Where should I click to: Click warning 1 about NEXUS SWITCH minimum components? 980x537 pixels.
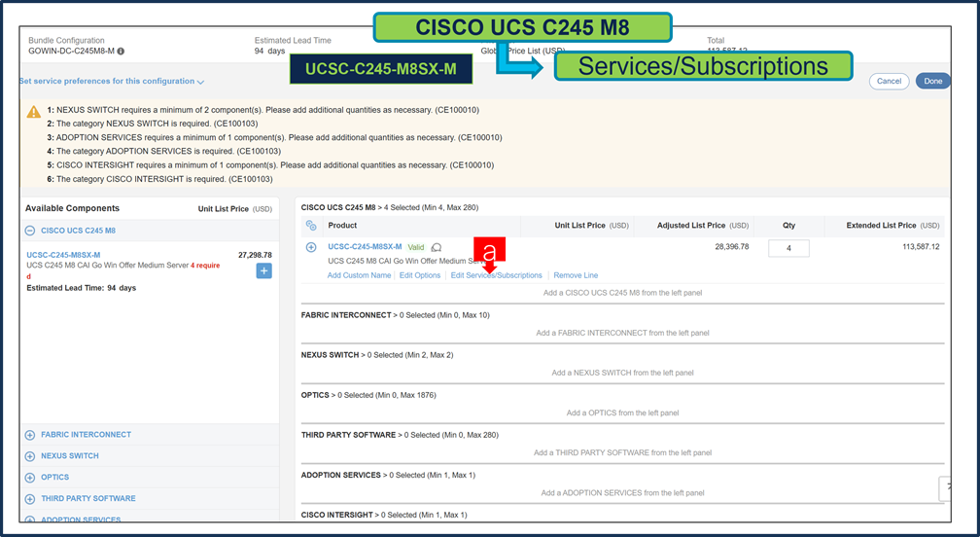pyautogui.click(x=263, y=110)
